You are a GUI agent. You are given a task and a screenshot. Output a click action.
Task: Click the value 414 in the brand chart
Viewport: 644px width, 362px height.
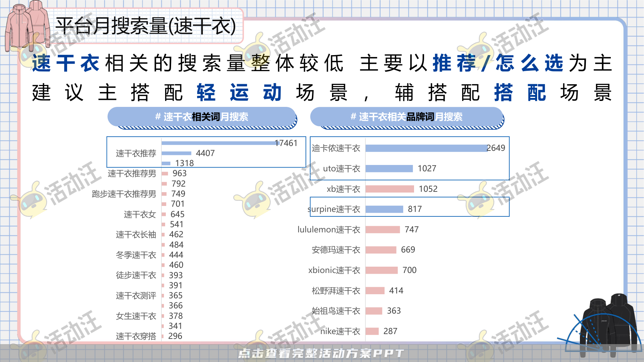click(x=396, y=291)
